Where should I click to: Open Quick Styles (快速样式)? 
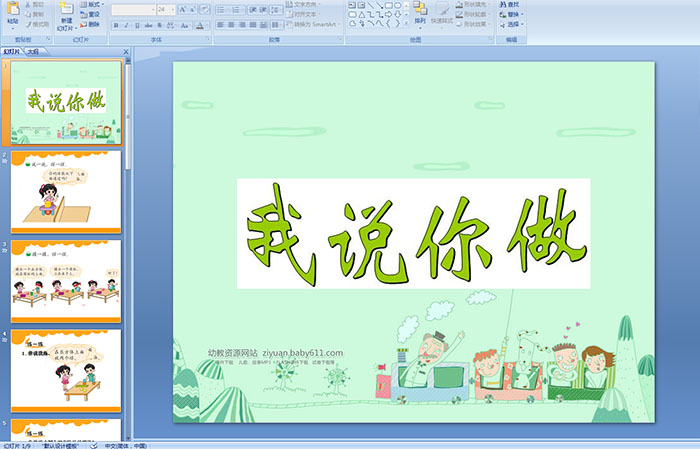coord(442,13)
